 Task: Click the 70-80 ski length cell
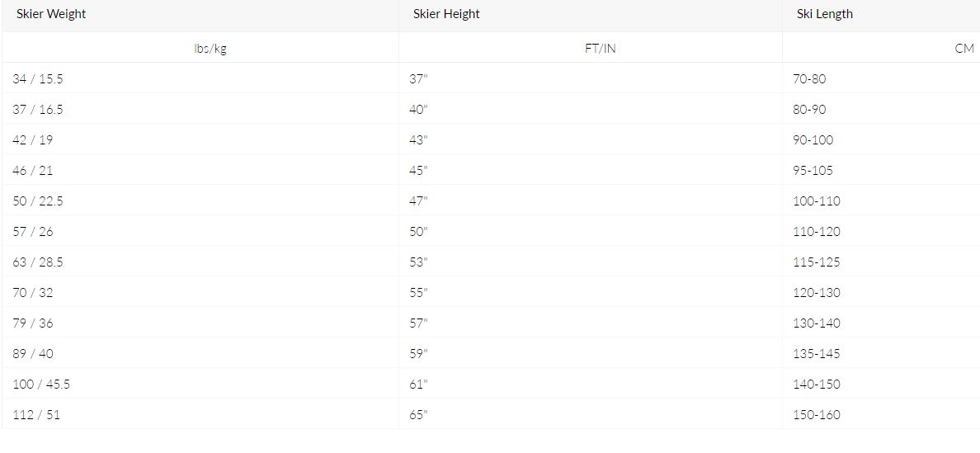809,79
